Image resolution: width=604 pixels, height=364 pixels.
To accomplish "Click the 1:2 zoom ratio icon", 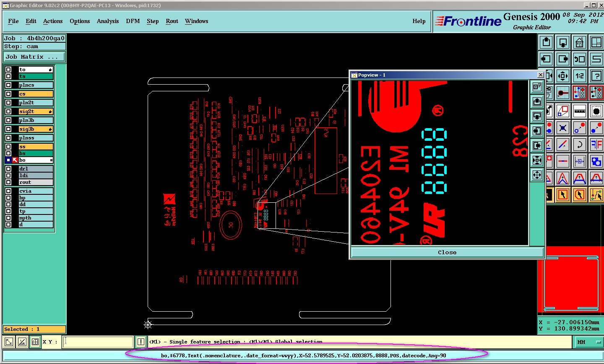I will (x=580, y=76).
